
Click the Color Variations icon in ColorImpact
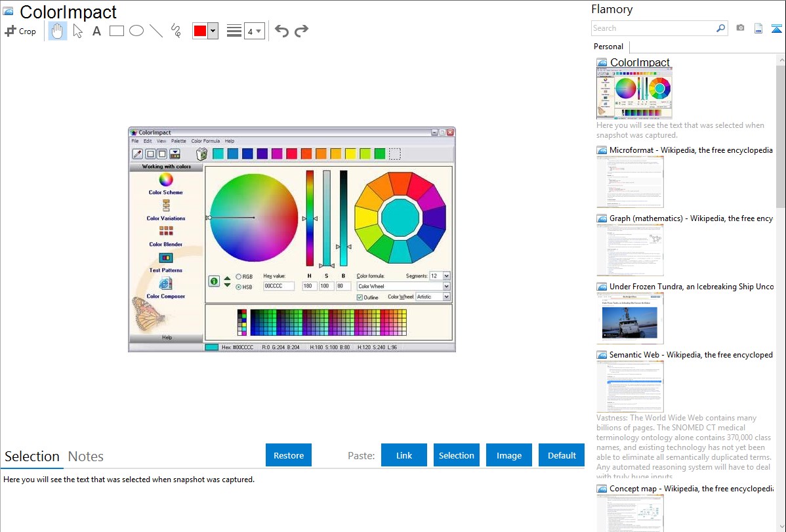(165, 205)
